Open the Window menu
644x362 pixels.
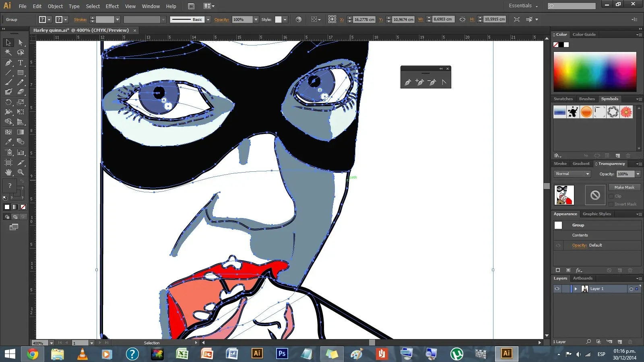151,6
